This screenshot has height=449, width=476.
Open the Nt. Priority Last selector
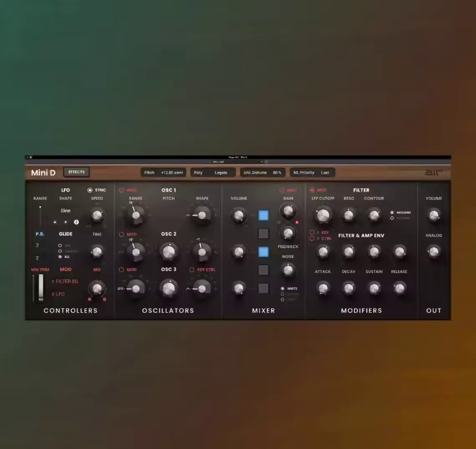(x=312, y=172)
